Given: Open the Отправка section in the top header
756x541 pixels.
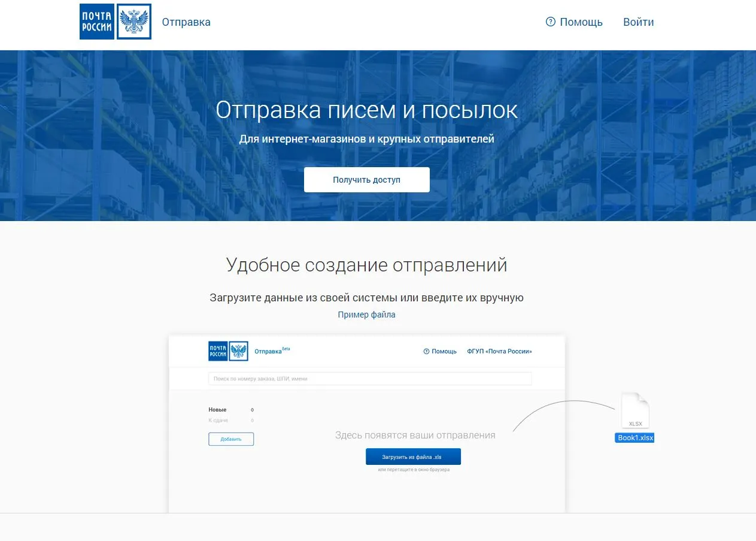Looking at the screenshot, I should coord(186,22).
